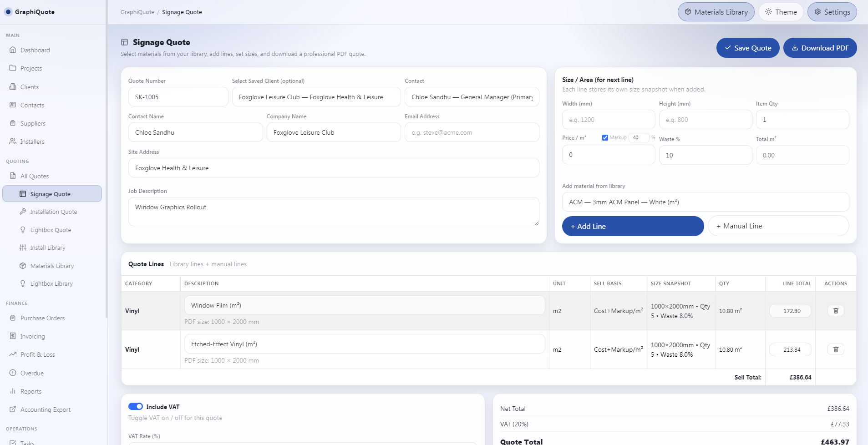868x445 pixels.
Task: Click the Save Quote button
Action: tap(748, 48)
